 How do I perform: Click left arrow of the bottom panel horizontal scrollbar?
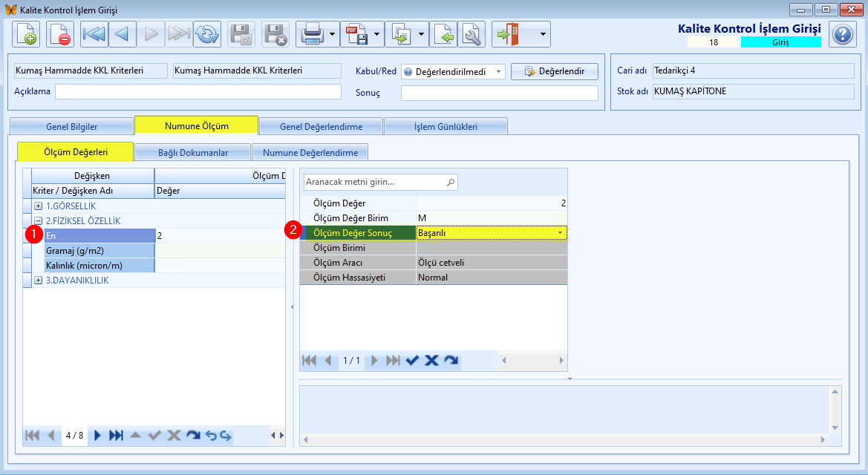[x=306, y=439]
